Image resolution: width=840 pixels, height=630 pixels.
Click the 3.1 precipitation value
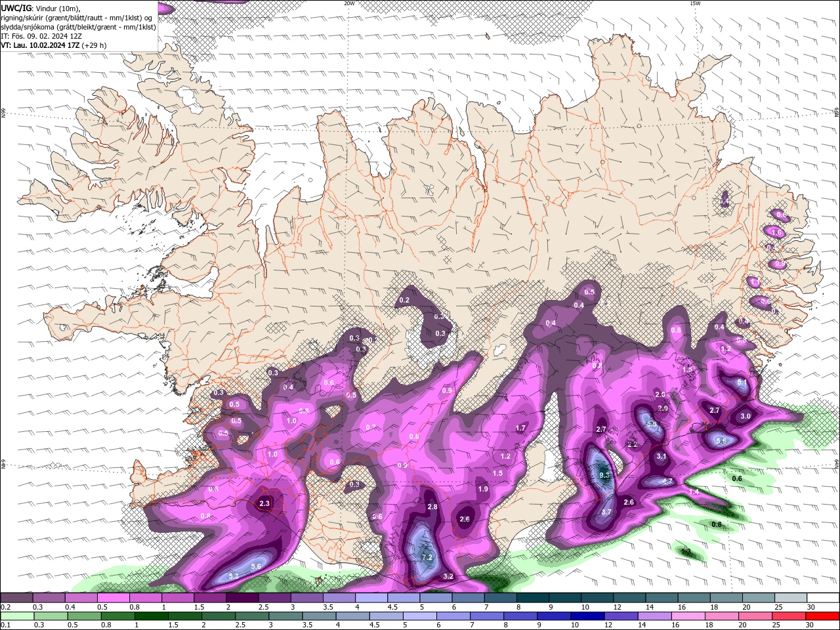coord(661,456)
